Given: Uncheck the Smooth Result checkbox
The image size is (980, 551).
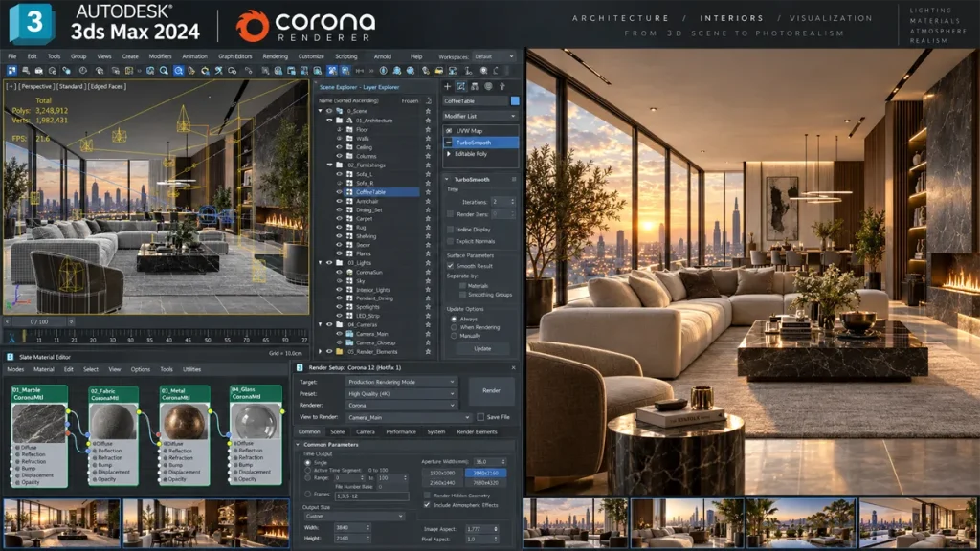Looking at the screenshot, I should 450,266.
